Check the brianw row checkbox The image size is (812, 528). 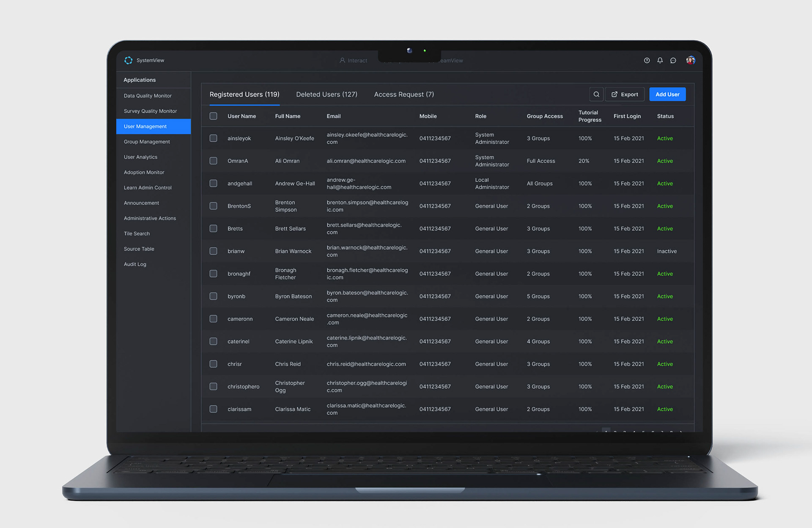click(x=214, y=251)
